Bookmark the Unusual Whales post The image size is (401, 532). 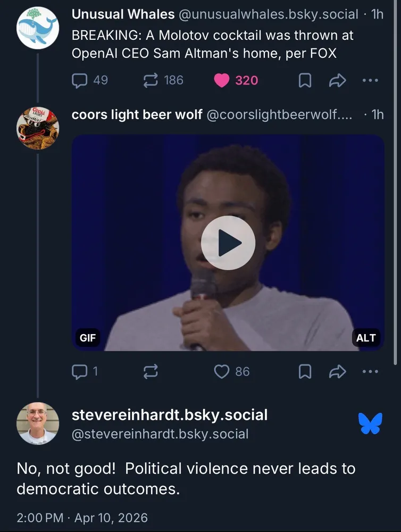coord(305,80)
